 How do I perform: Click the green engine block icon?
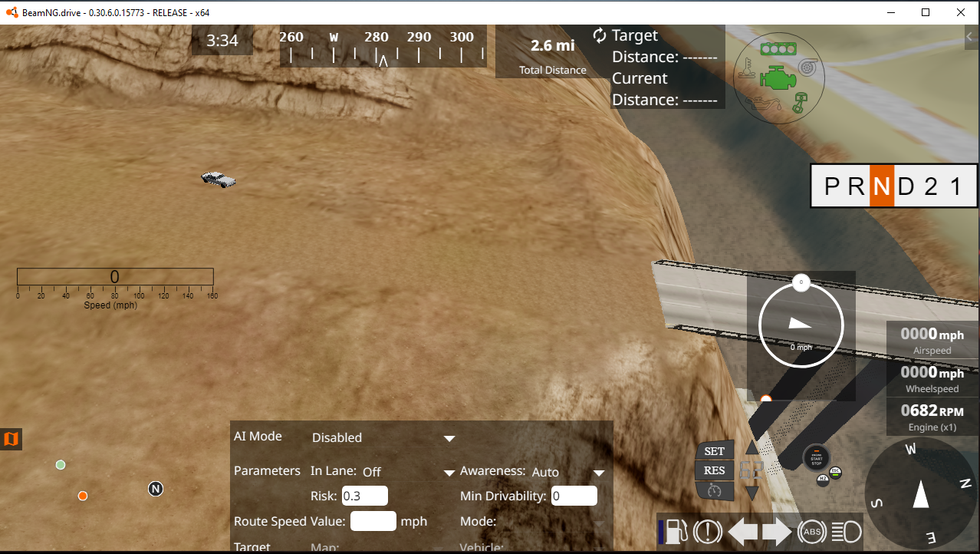pyautogui.click(x=778, y=77)
